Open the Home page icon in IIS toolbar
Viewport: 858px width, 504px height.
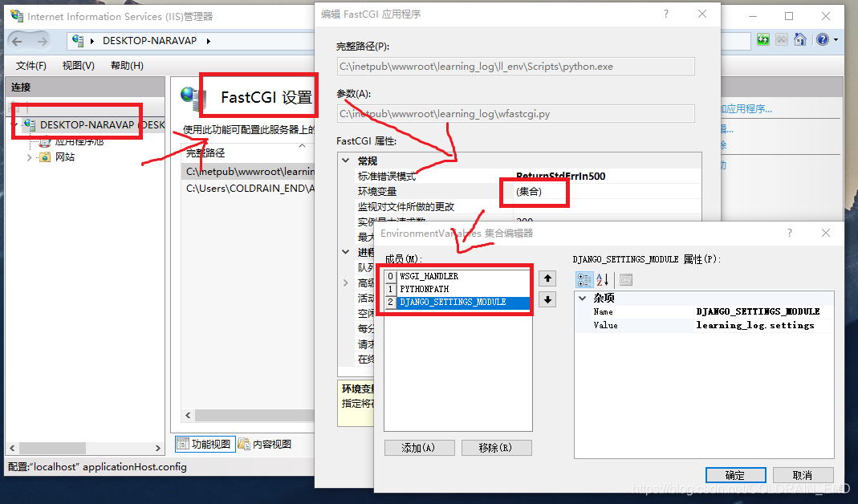800,39
